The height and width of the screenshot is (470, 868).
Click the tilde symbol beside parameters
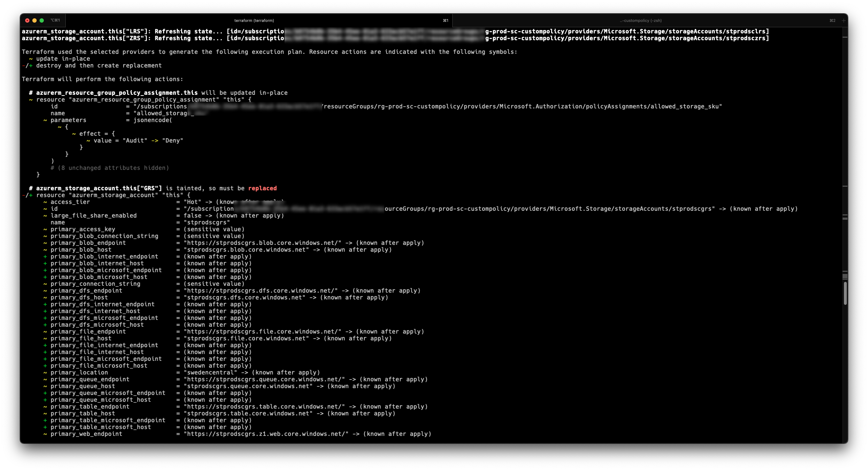coord(45,120)
